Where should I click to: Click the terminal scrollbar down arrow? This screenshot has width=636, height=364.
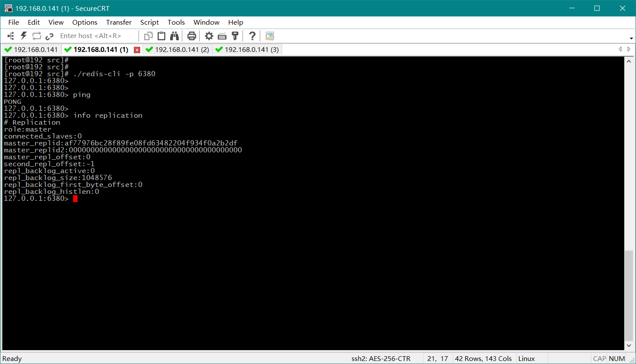click(629, 345)
